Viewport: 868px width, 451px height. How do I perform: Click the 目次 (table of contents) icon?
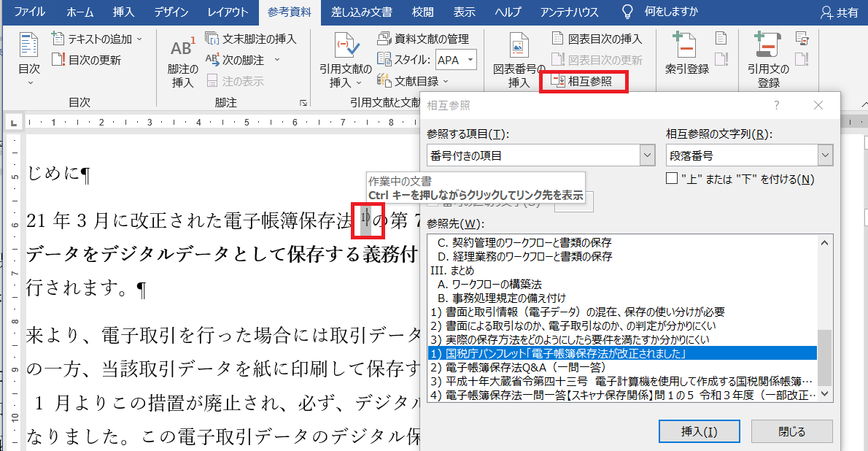(29, 47)
